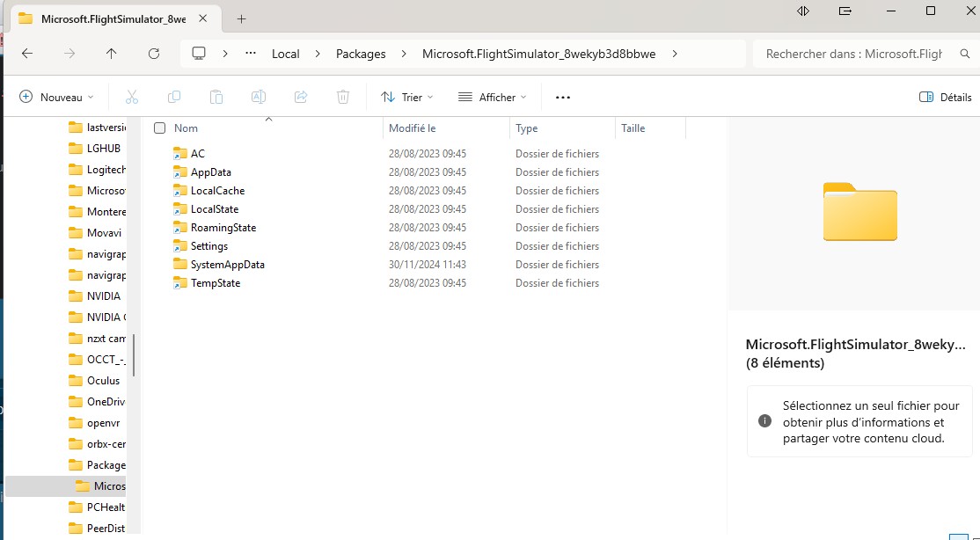This screenshot has height=540, width=980.
Task: Click the info icon in details pane
Action: tap(764, 420)
